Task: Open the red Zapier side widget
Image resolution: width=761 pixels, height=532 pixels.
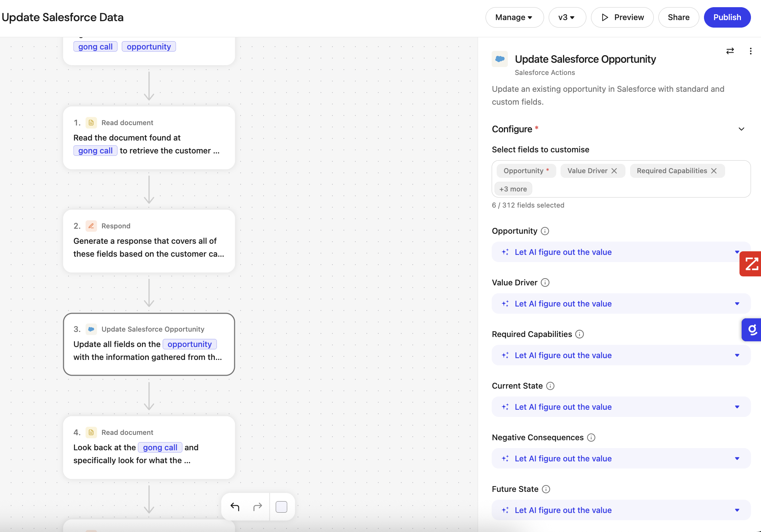Action: pyautogui.click(x=751, y=264)
